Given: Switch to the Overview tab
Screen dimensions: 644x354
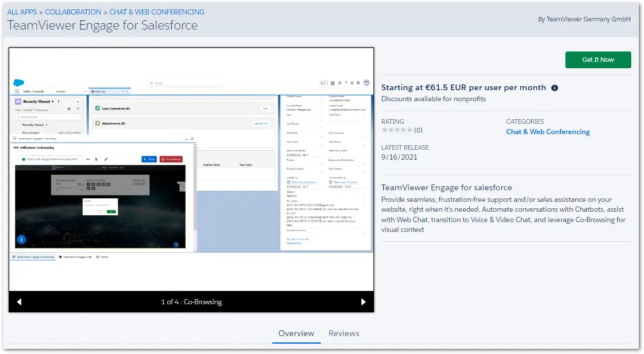Looking at the screenshot, I should point(296,333).
